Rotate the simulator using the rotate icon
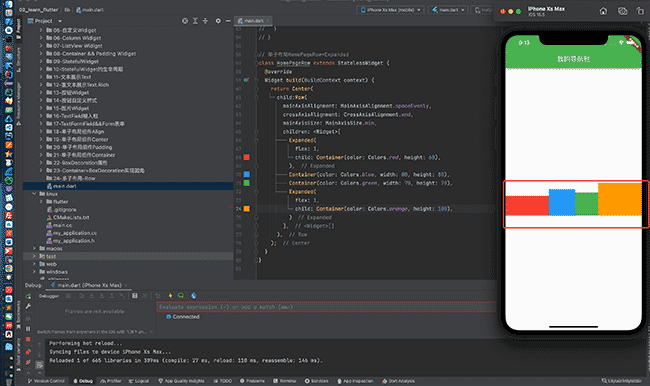The image size is (650, 386). tap(640, 11)
